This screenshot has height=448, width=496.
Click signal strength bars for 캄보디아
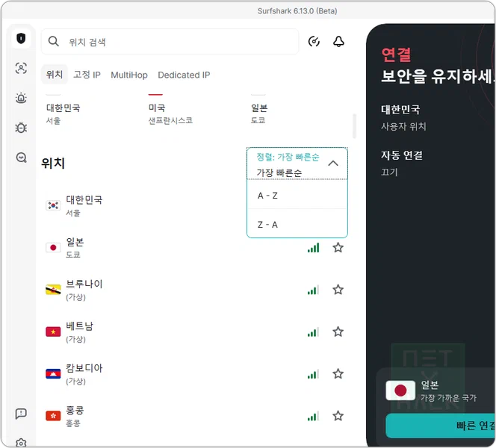pos(313,373)
